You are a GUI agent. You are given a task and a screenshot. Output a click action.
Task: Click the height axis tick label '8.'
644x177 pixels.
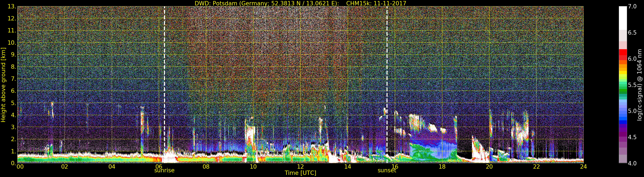[x=13, y=67]
